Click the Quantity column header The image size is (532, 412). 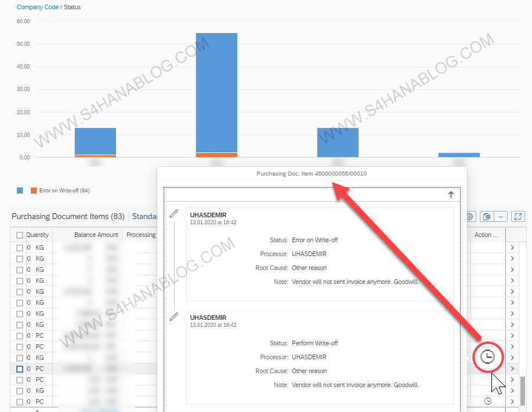38,235
